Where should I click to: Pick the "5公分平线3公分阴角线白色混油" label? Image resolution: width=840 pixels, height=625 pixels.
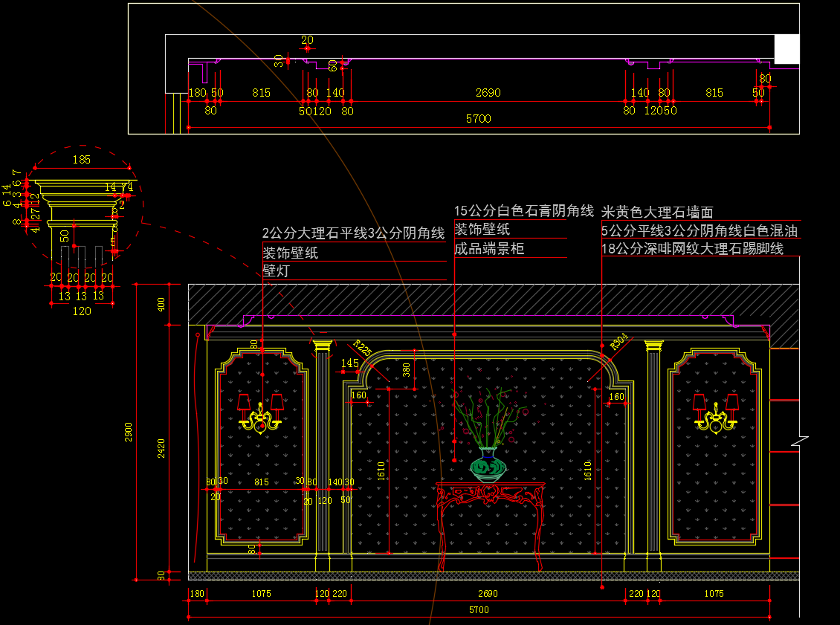[699, 231]
